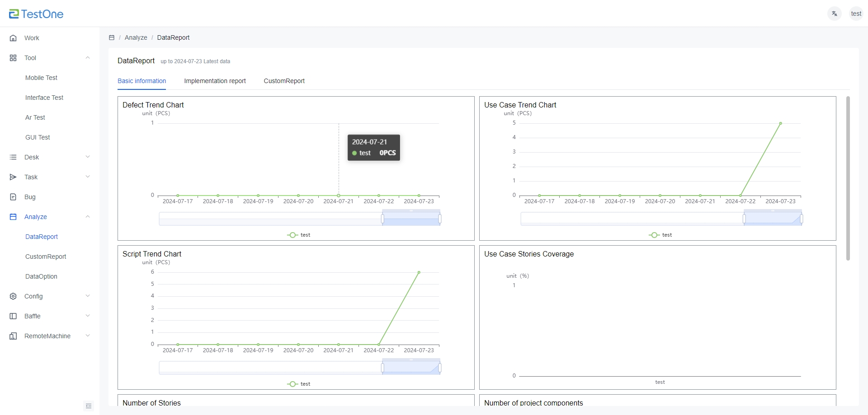This screenshot has width=868, height=415.
Task: Switch to the Implementation report tab
Action: click(215, 81)
